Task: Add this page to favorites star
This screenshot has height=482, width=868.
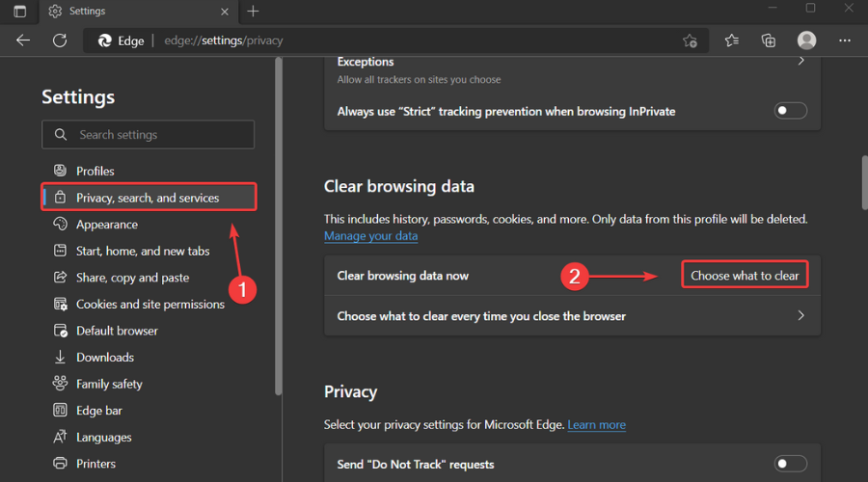Action: [x=690, y=40]
